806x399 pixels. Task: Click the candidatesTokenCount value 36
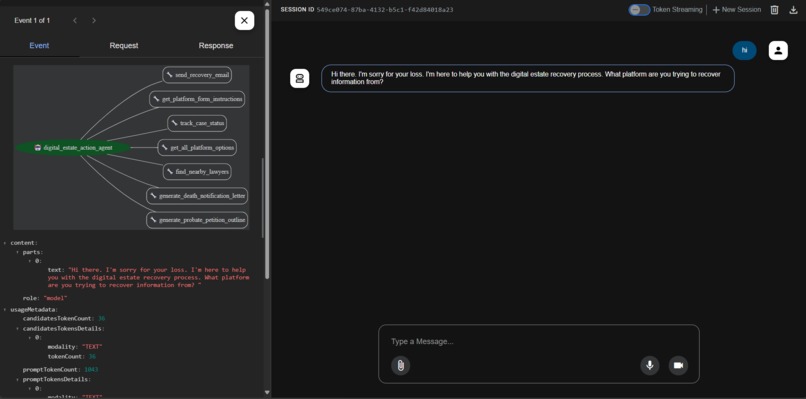[x=101, y=319]
